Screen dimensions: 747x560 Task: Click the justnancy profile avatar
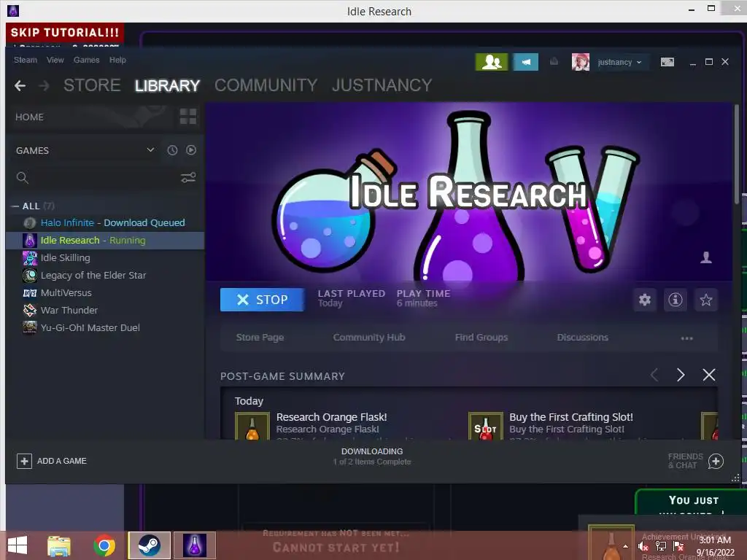coord(580,62)
